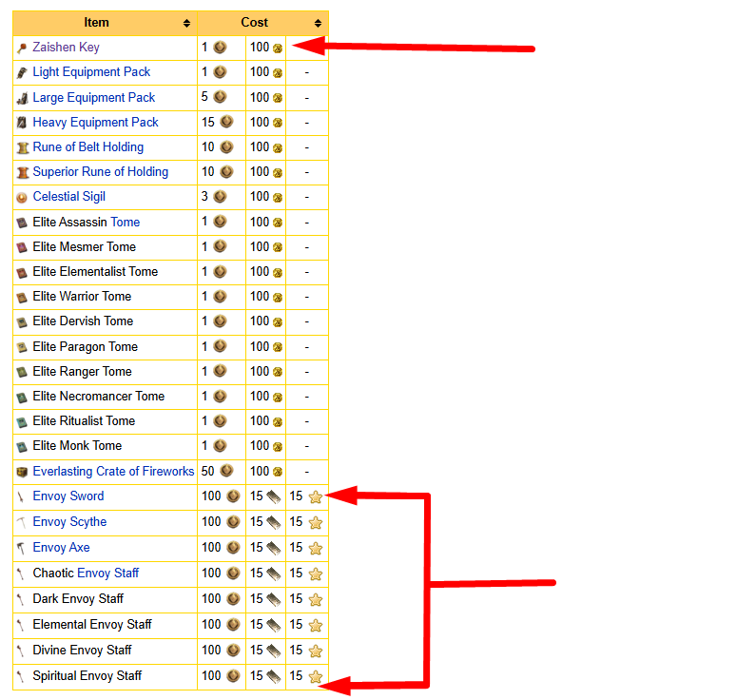Click the Chaotic Envoy Staff weapon icon
The height and width of the screenshot is (700, 756).
click(20, 574)
